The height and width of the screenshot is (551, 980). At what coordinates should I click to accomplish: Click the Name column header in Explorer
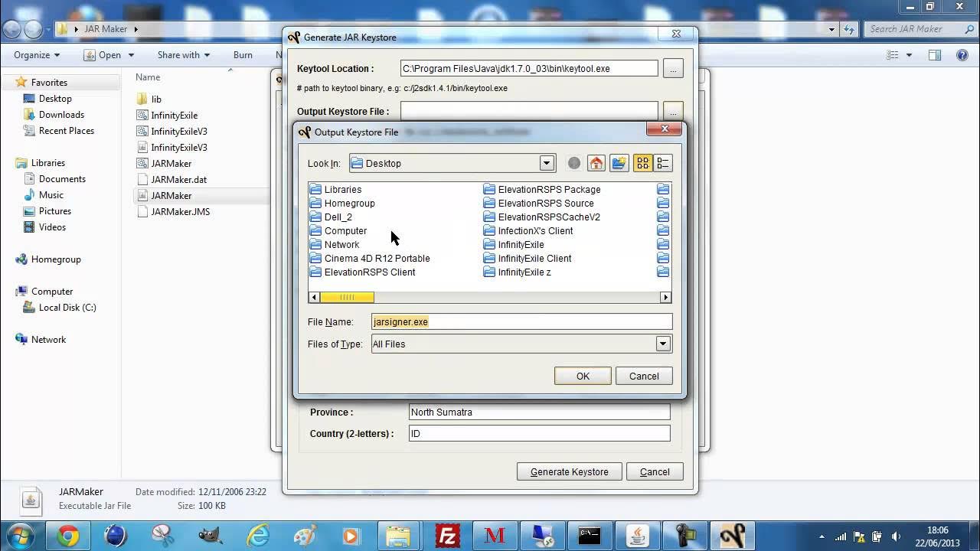coord(148,77)
